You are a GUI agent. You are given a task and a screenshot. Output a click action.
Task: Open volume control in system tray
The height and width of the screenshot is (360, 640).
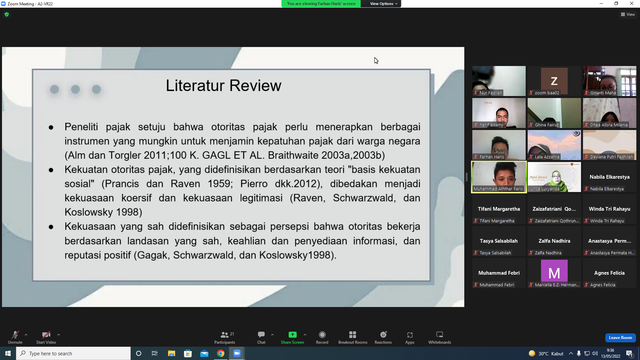[595, 353]
